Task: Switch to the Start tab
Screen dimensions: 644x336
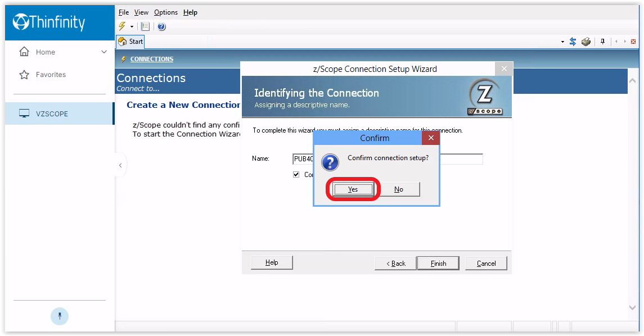Action: [130, 42]
